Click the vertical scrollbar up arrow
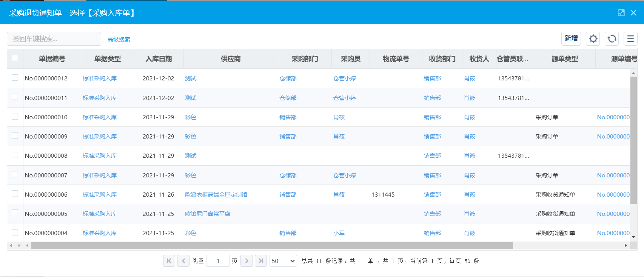This screenshot has height=277, width=644. coord(633,73)
